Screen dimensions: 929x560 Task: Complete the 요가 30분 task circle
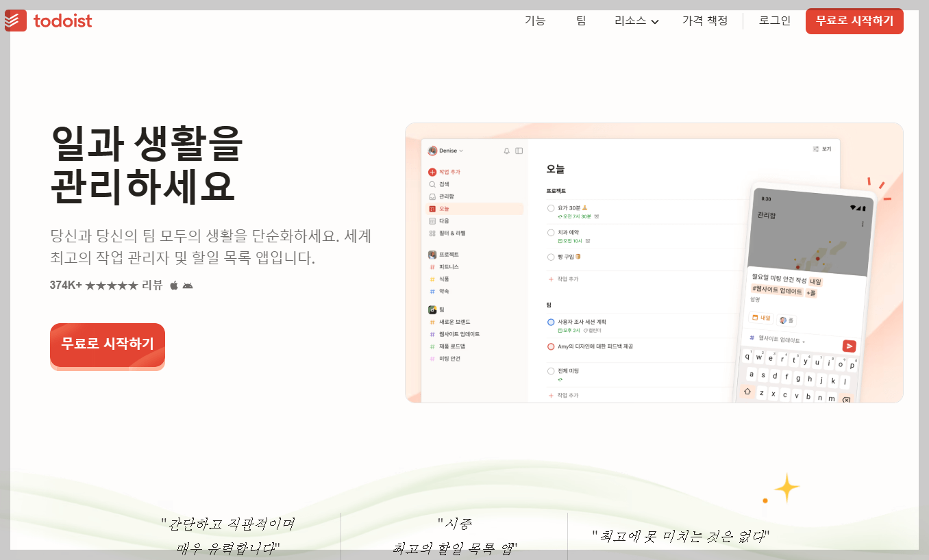[551, 208]
